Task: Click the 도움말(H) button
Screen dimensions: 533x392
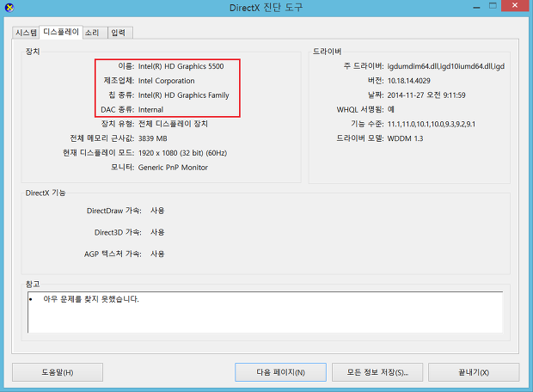Action: [58, 372]
